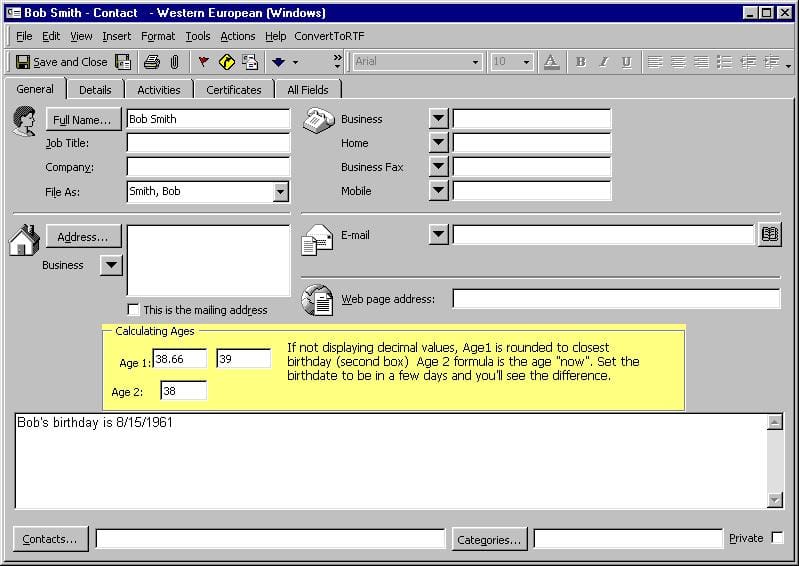Open the Business Fax type dropdown arrow
Image resolution: width=799 pixels, height=566 pixels.
438,167
